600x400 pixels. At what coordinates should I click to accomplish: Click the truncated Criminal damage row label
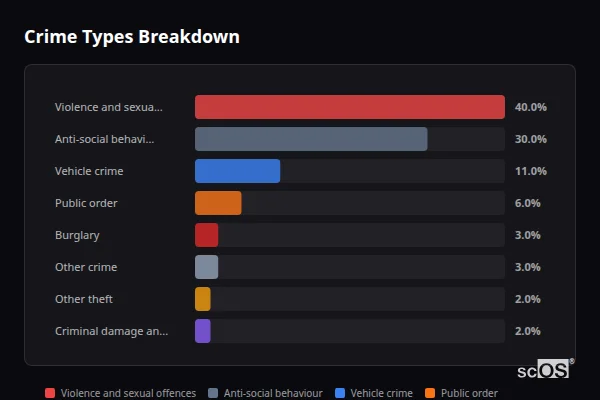pos(111,331)
